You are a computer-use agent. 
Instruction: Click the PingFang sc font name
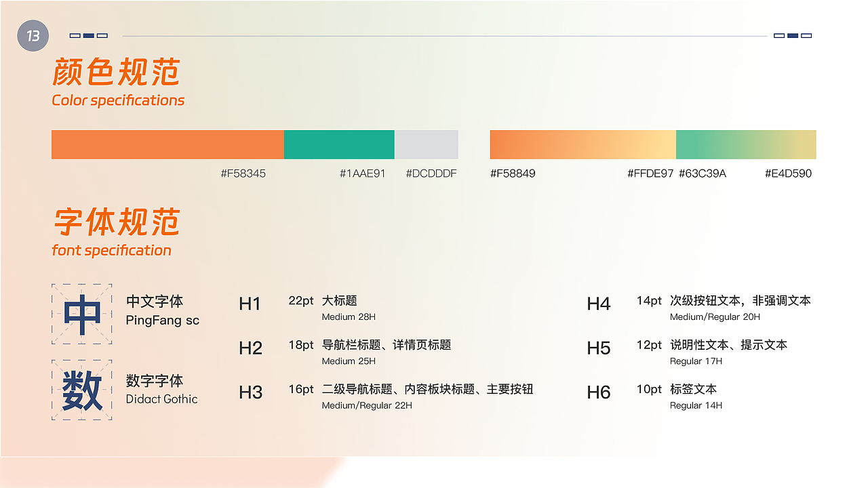coord(163,321)
